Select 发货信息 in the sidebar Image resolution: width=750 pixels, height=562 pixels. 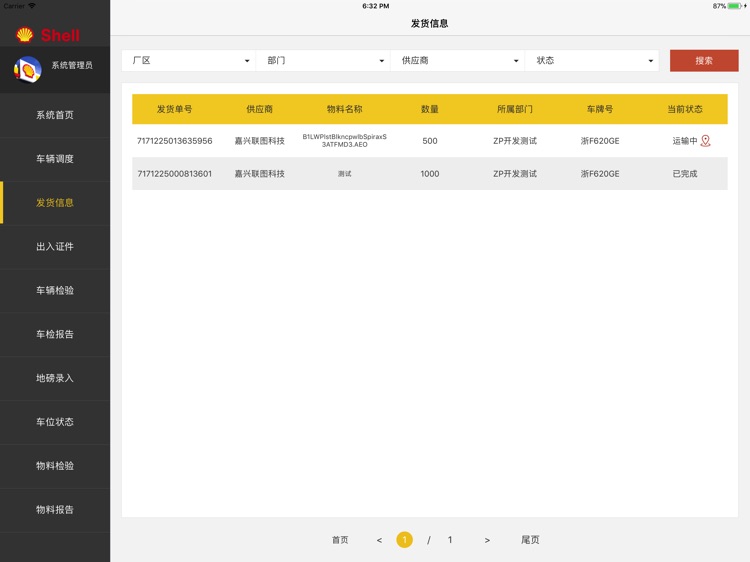click(x=55, y=203)
